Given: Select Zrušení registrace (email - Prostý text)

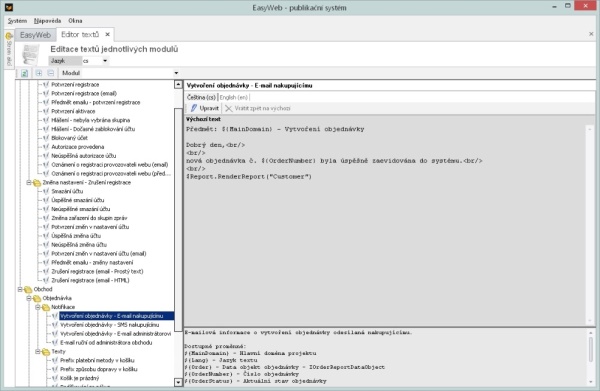Looking at the screenshot, I should pos(97,271).
